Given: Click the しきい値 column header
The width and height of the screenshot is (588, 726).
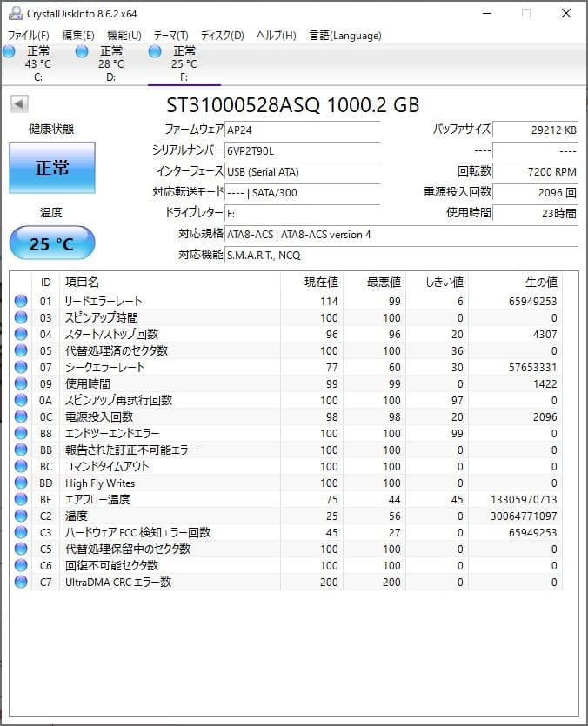Looking at the screenshot, I should tap(437, 282).
